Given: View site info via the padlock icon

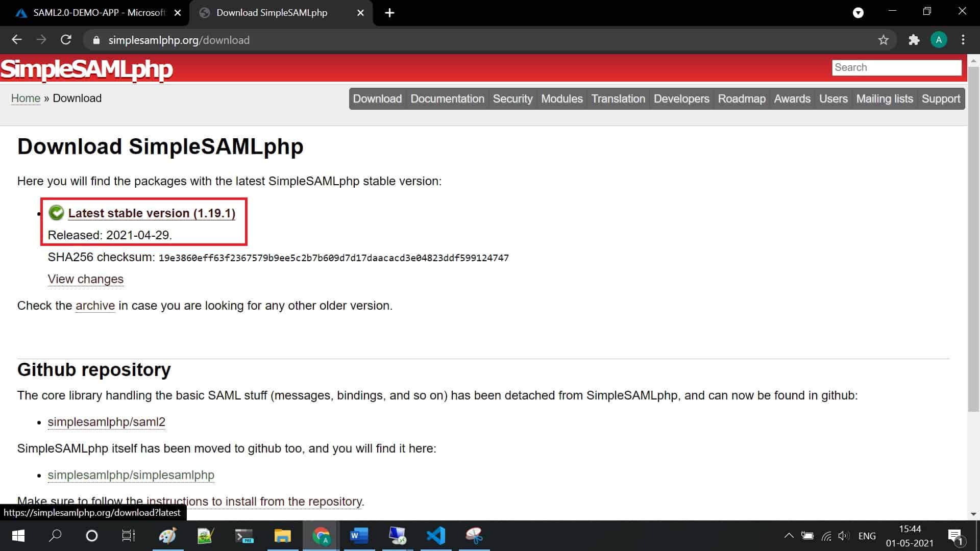Looking at the screenshot, I should click(x=96, y=40).
